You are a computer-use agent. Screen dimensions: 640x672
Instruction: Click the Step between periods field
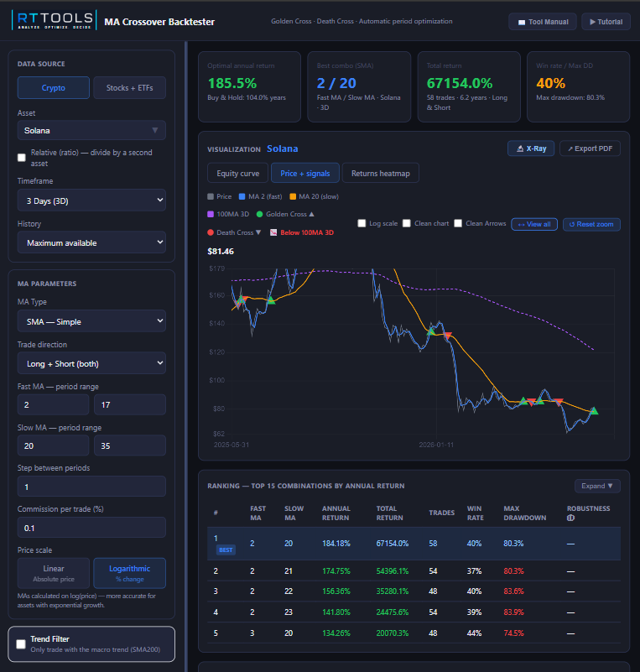(x=91, y=487)
